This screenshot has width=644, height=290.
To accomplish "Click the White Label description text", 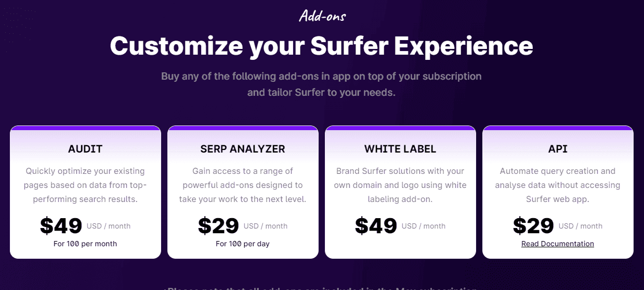I will [x=400, y=185].
